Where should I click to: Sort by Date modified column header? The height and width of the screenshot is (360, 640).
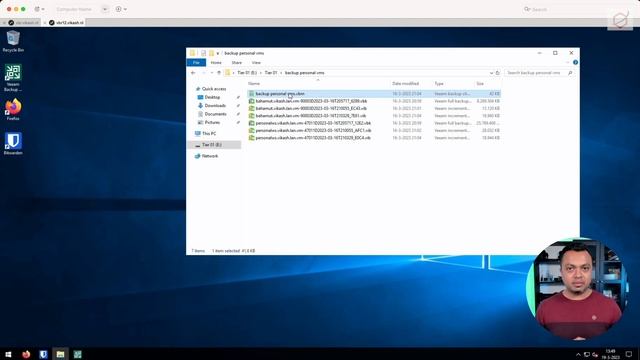click(406, 84)
